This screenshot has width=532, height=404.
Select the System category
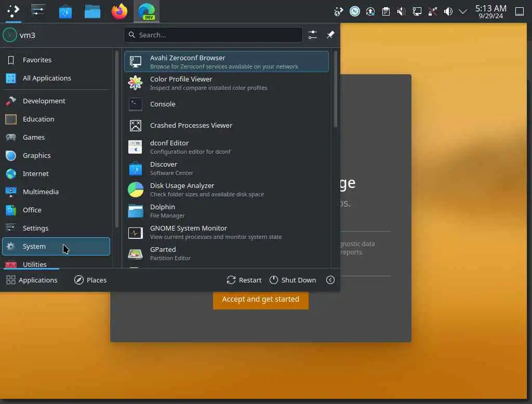[x=56, y=246]
